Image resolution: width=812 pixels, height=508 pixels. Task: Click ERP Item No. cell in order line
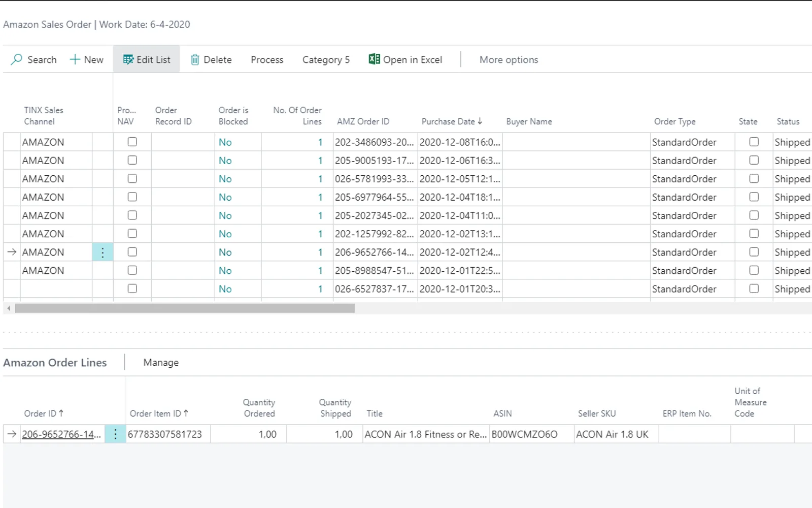point(695,434)
